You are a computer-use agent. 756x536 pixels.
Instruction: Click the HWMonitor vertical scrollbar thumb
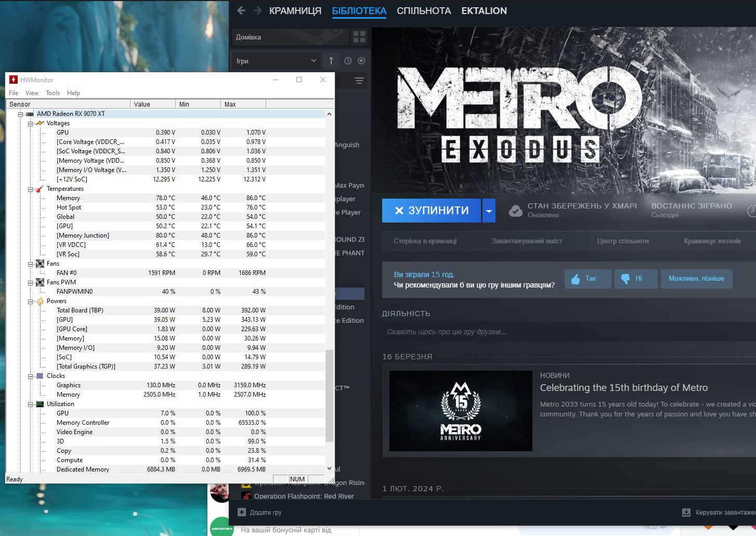329,396
